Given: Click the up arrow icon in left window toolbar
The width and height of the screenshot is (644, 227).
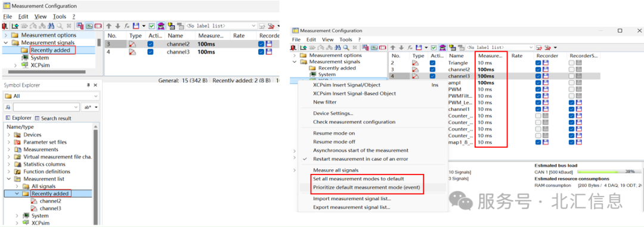Looking at the screenshot, I should click(x=109, y=26).
